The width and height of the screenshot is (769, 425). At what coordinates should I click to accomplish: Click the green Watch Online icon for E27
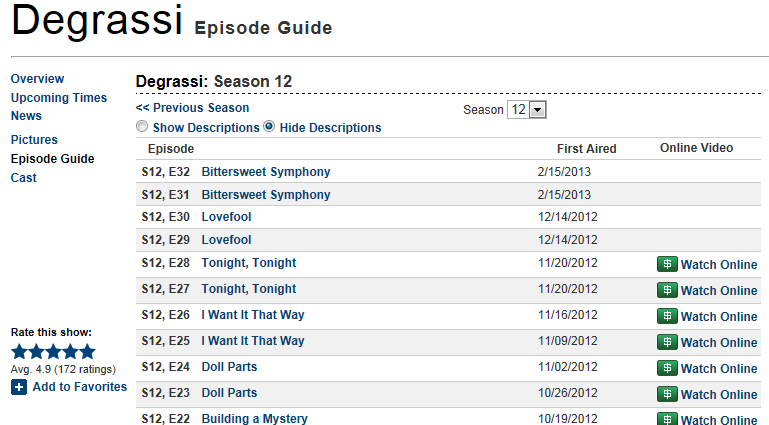[667, 290]
